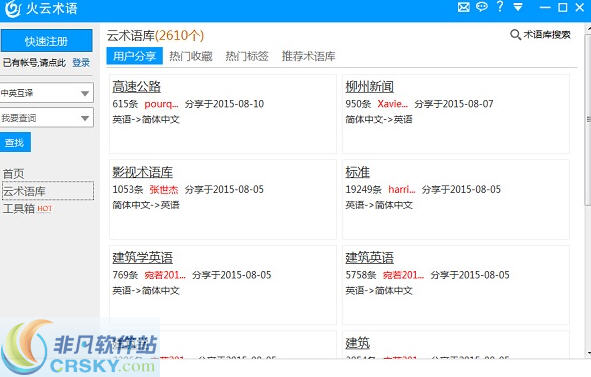Viewport: 591px width, 377px height.
Task: Click the 我要查词 search combo box
Action: (x=46, y=118)
